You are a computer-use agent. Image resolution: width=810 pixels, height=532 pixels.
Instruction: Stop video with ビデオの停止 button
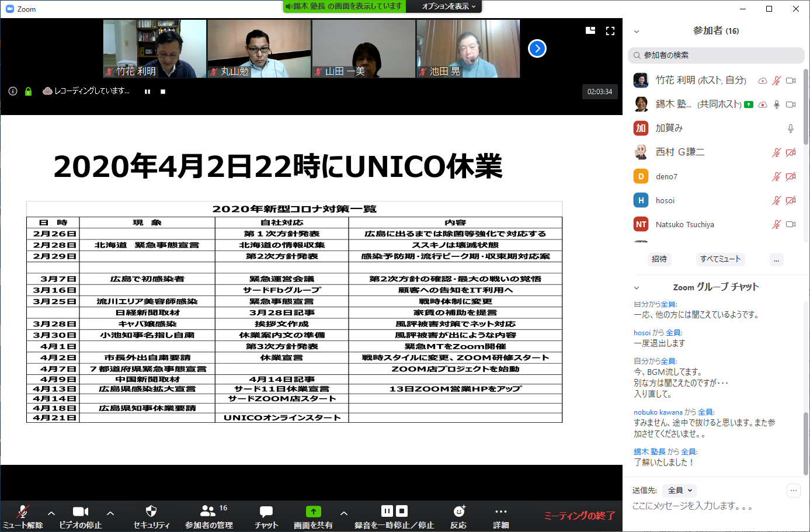tap(81, 516)
